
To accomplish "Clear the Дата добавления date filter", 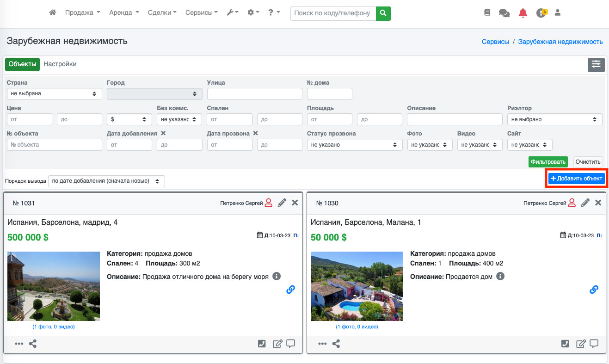I will point(163,133).
